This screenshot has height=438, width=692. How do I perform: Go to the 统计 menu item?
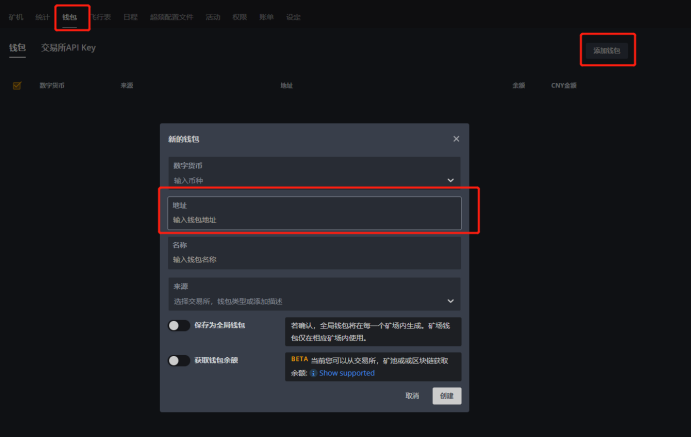point(42,17)
